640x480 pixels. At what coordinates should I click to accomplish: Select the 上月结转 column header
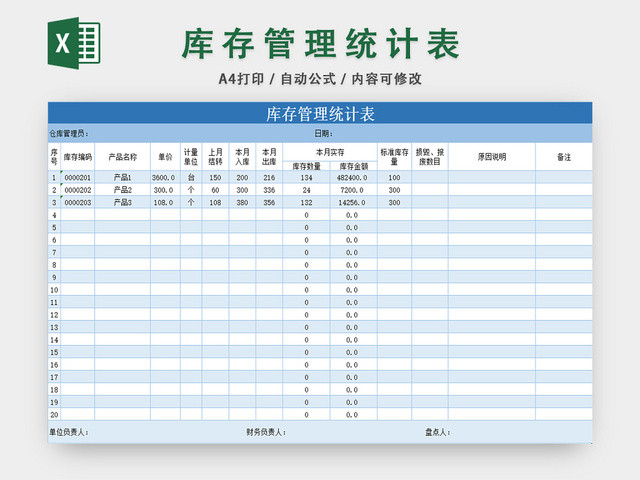tap(216, 157)
